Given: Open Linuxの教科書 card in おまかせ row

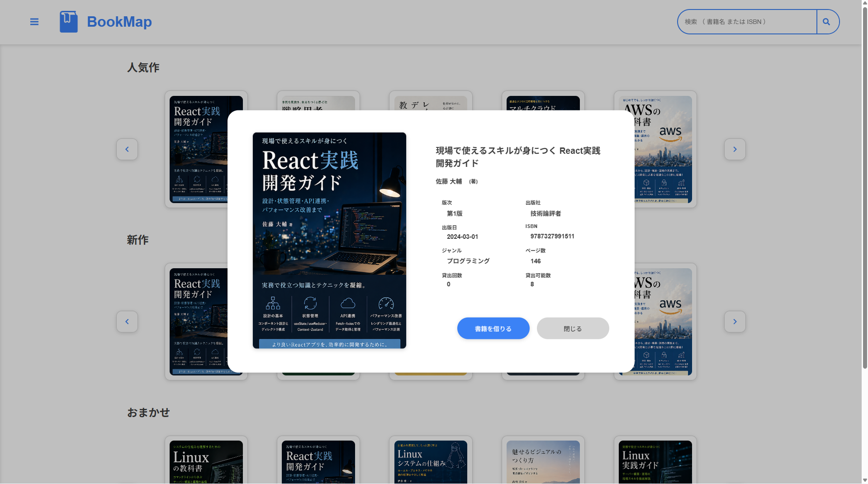Looking at the screenshot, I should point(206,460).
